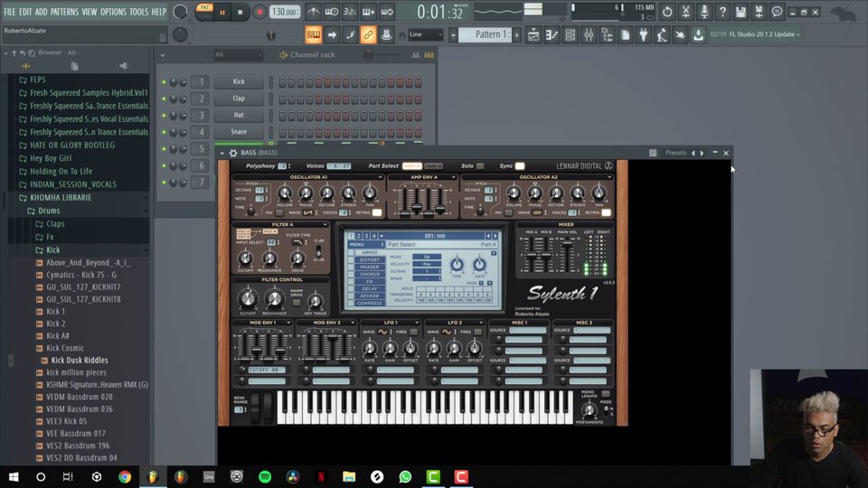Open Spotify from the taskbar
The width and height of the screenshot is (868, 488).
click(x=265, y=476)
